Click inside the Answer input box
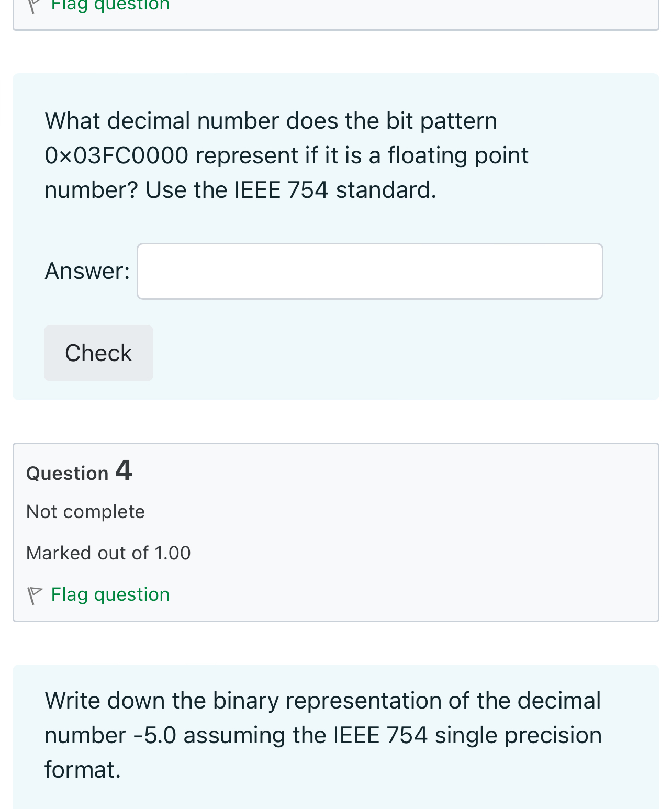 coord(370,271)
